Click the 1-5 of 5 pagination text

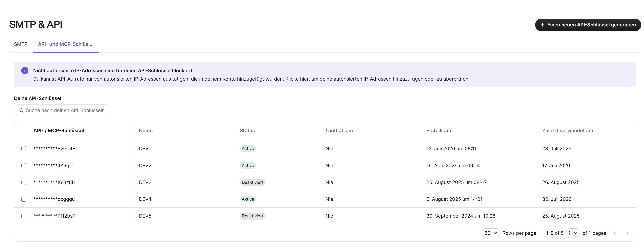click(x=554, y=233)
